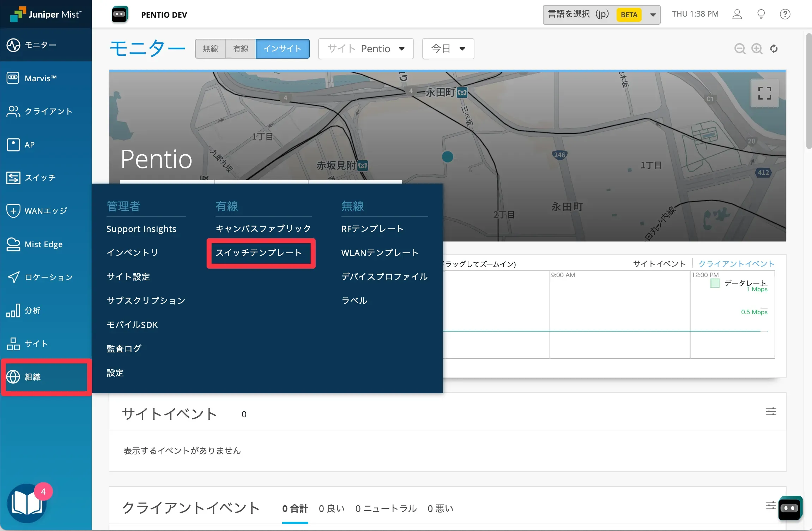Click the map fullscreen expand icon
The width and height of the screenshot is (812, 531).
[x=764, y=94]
